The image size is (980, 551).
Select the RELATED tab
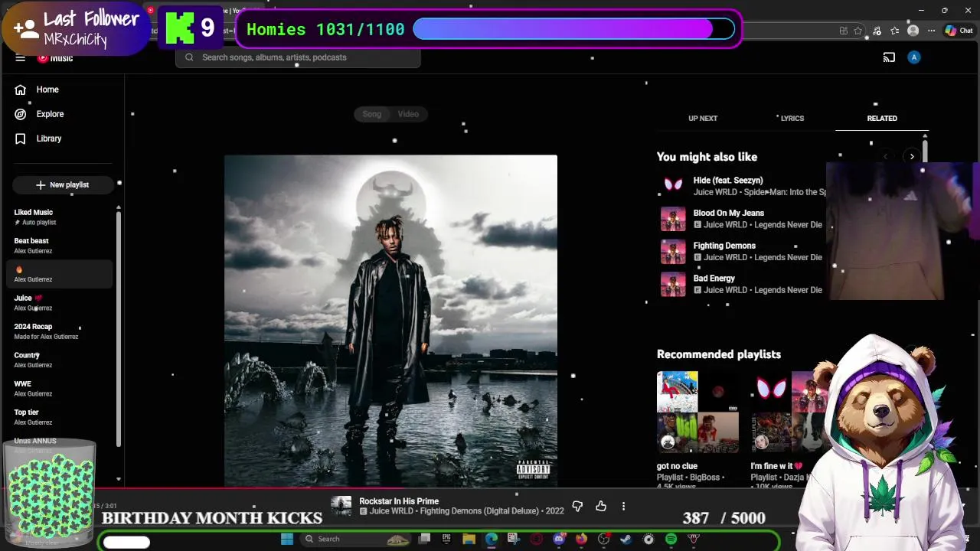[x=882, y=119]
